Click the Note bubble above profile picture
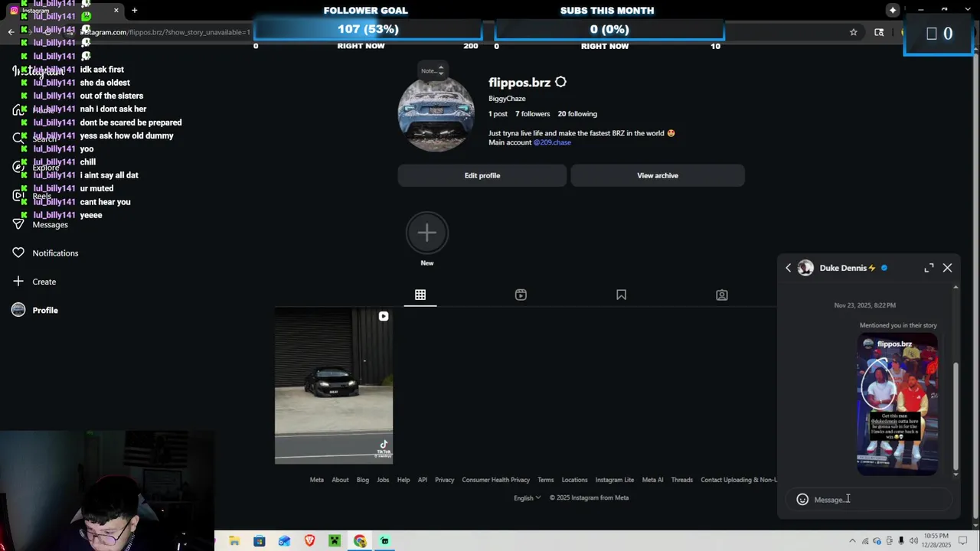The width and height of the screenshot is (980, 551). tap(431, 70)
